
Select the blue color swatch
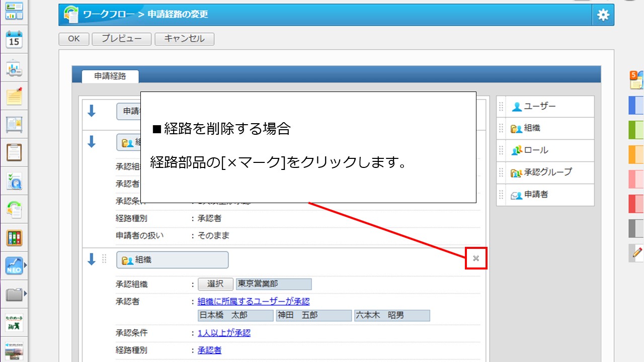click(636, 105)
